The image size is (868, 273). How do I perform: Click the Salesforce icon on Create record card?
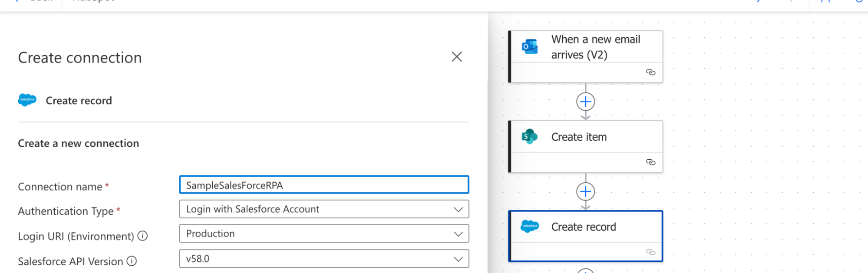(530, 226)
